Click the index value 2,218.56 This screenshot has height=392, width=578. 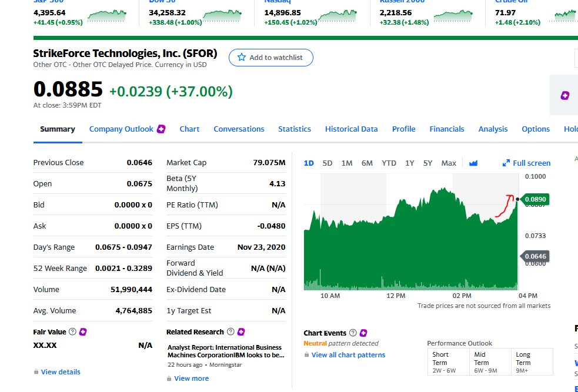[x=396, y=12]
